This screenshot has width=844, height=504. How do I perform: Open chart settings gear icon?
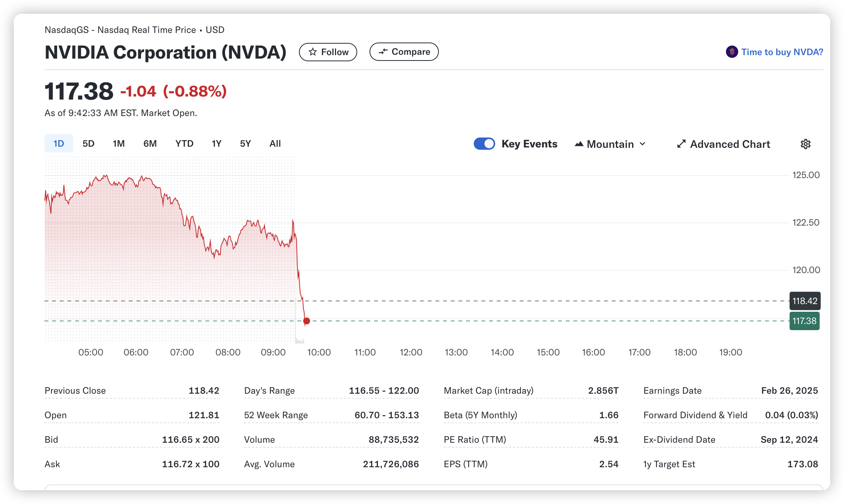click(x=805, y=144)
